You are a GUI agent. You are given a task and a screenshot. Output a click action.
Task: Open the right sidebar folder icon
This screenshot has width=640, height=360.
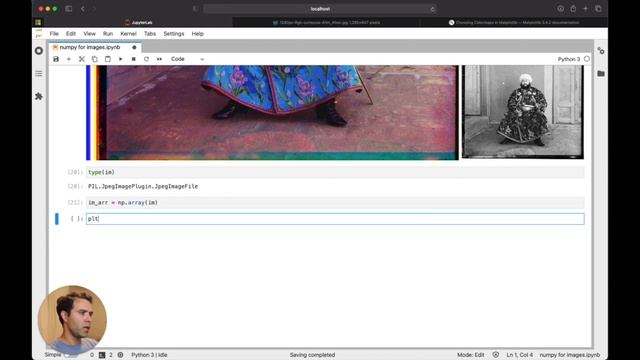(601, 73)
